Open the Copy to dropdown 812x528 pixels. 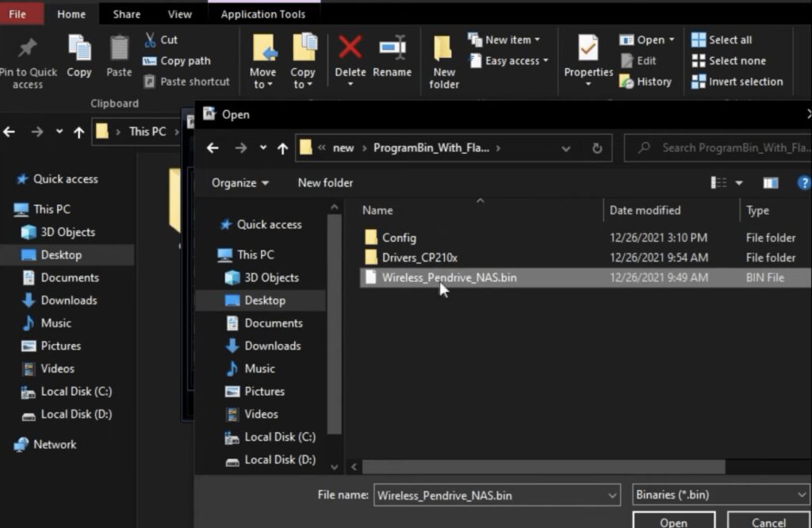point(303,62)
